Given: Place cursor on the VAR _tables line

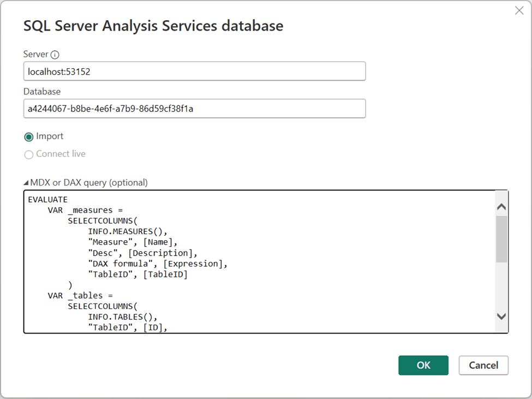Looking at the screenshot, I should click(80, 296).
